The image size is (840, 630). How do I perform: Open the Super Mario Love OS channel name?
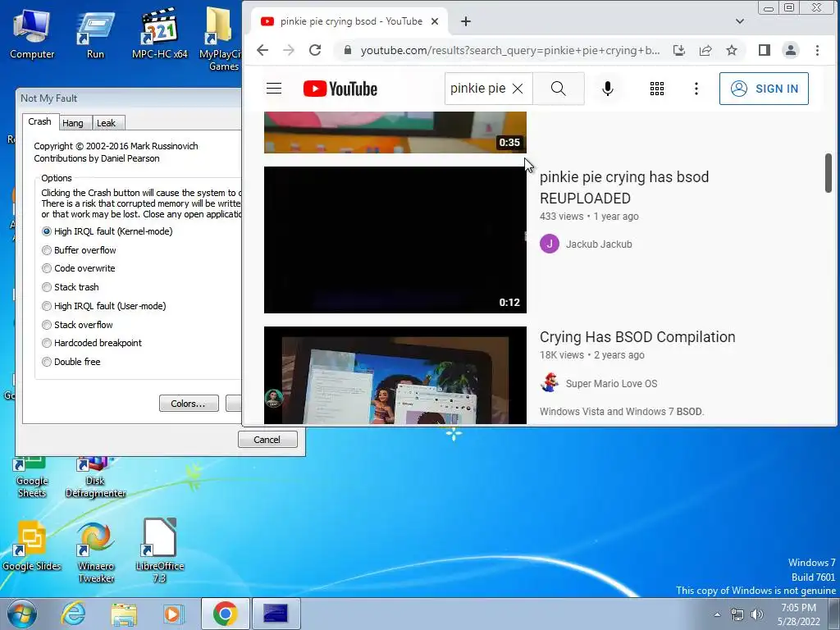611,384
